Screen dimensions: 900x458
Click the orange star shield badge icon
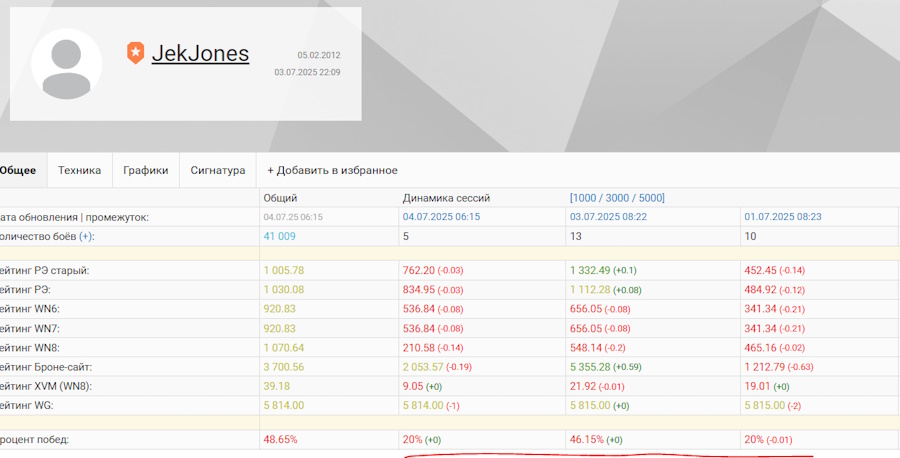[x=135, y=53]
